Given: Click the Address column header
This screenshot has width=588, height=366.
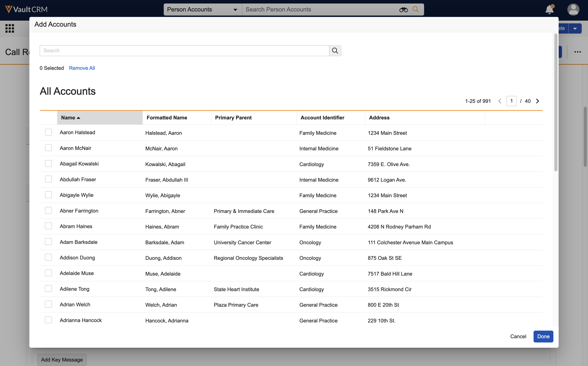Looking at the screenshot, I should coord(379,118).
